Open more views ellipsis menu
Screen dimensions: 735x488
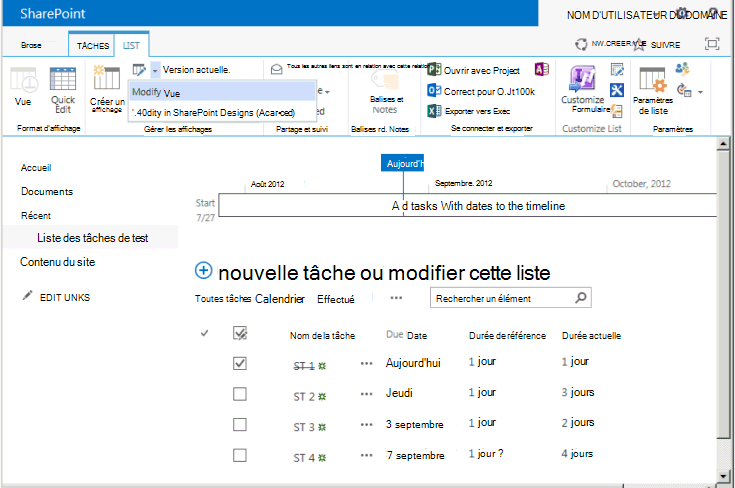pyautogui.click(x=396, y=298)
